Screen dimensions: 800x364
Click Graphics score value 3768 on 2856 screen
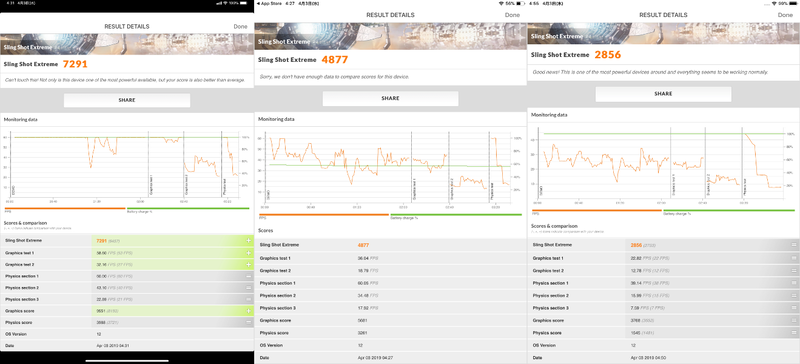point(636,320)
